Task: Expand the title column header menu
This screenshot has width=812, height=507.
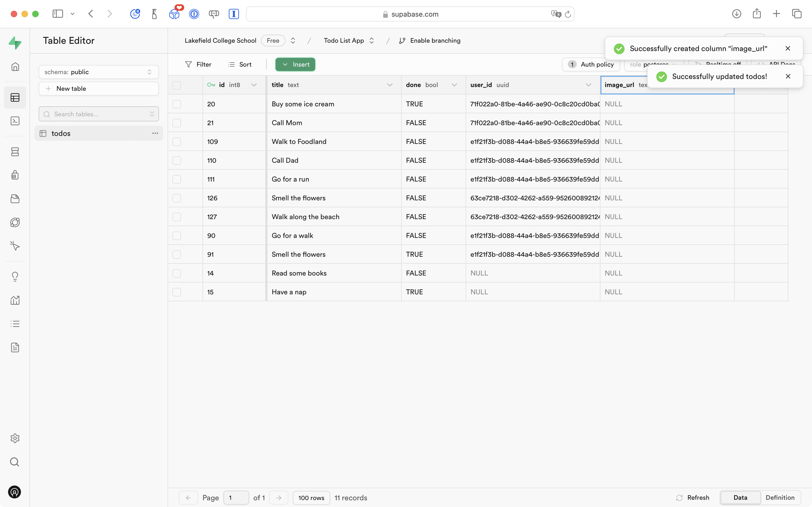Action: [x=390, y=85]
